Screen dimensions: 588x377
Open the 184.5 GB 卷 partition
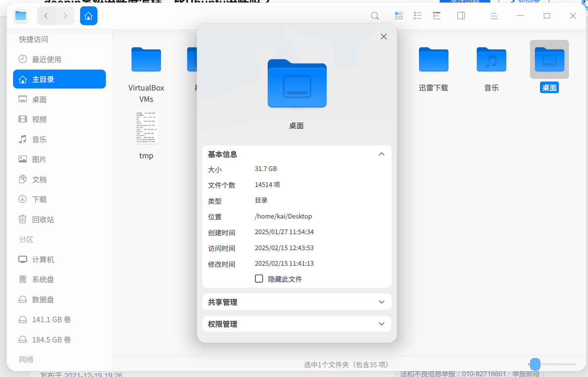point(59,340)
